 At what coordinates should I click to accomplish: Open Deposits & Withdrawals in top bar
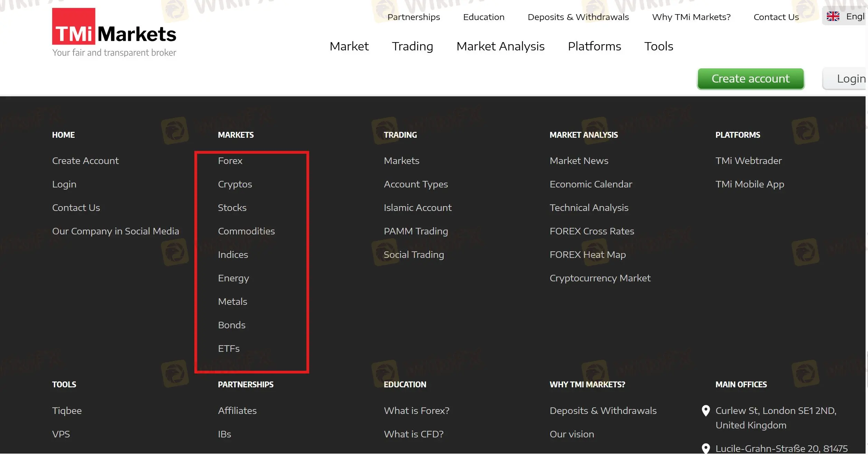pos(578,17)
